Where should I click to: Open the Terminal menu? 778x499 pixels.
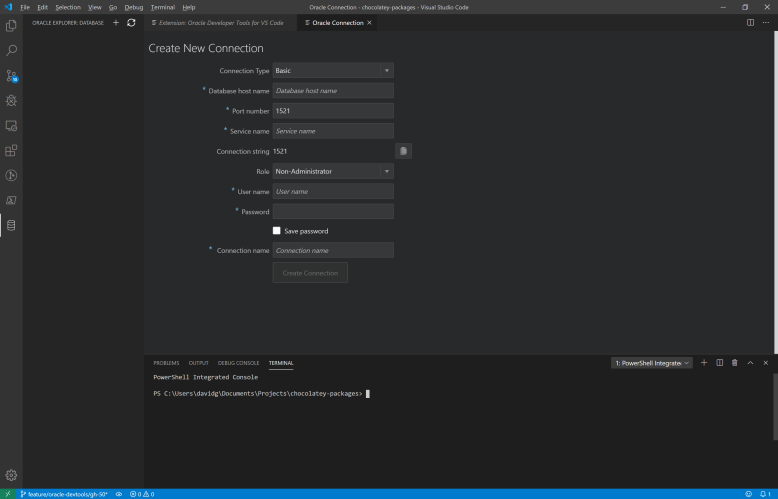click(x=163, y=7)
